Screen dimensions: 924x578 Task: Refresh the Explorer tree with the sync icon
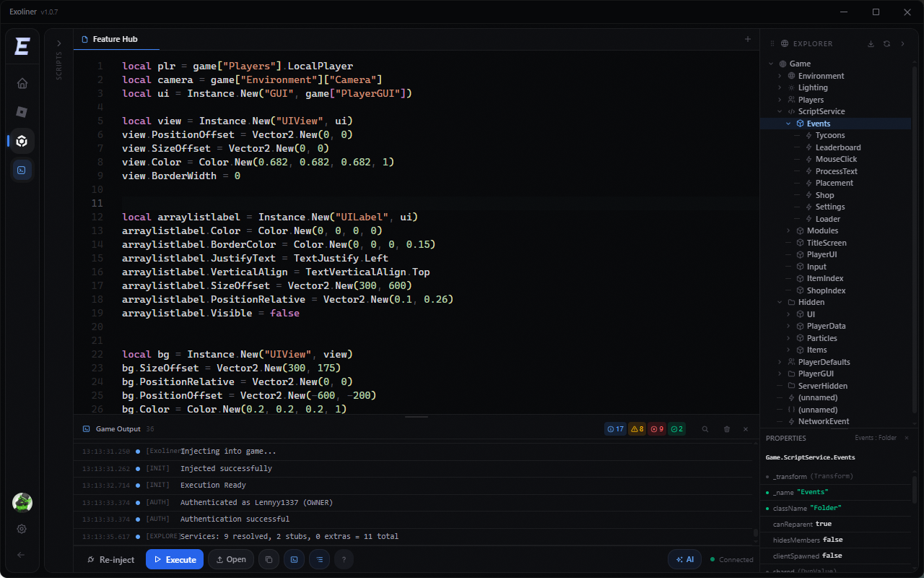point(887,43)
